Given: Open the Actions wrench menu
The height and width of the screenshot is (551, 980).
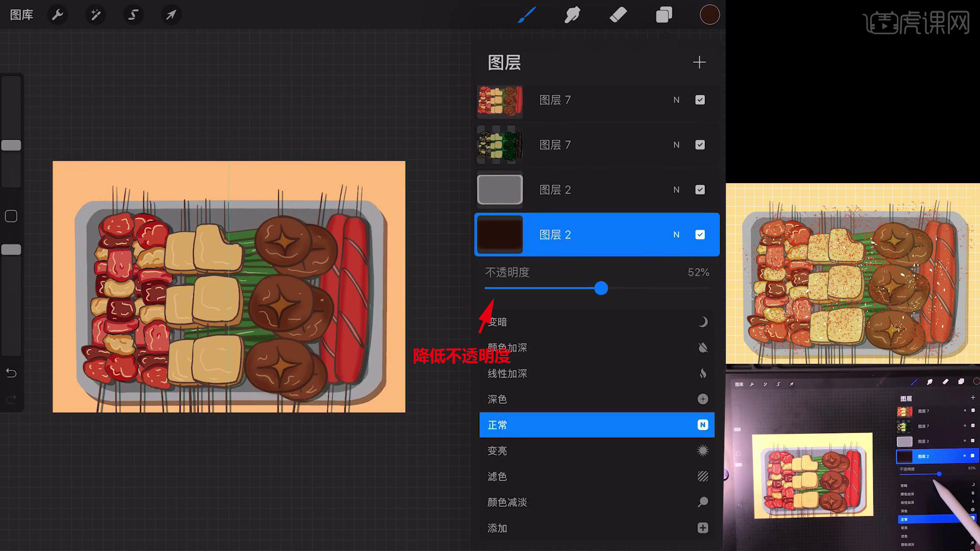Looking at the screenshot, I should [58, 15].
